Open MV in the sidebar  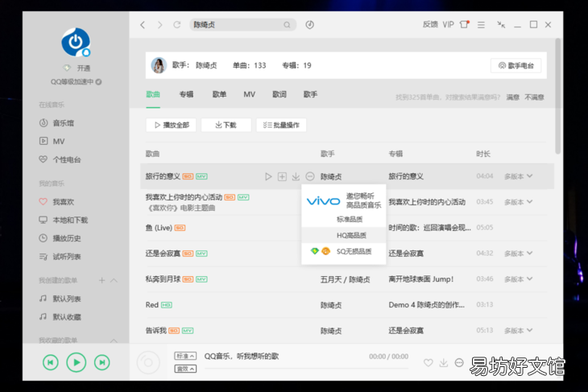tap(52, 142)
